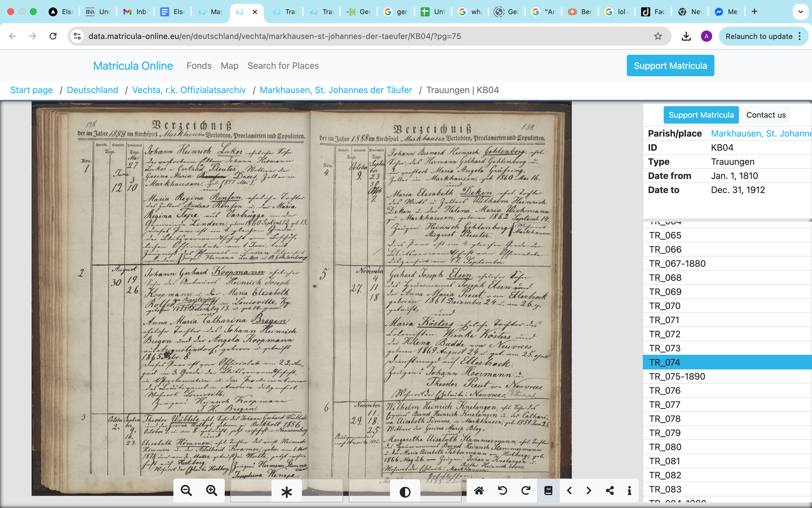Select page TR_075-1890 in the list
The height and width of the screenshot is (508, 812).
(727, 376)
